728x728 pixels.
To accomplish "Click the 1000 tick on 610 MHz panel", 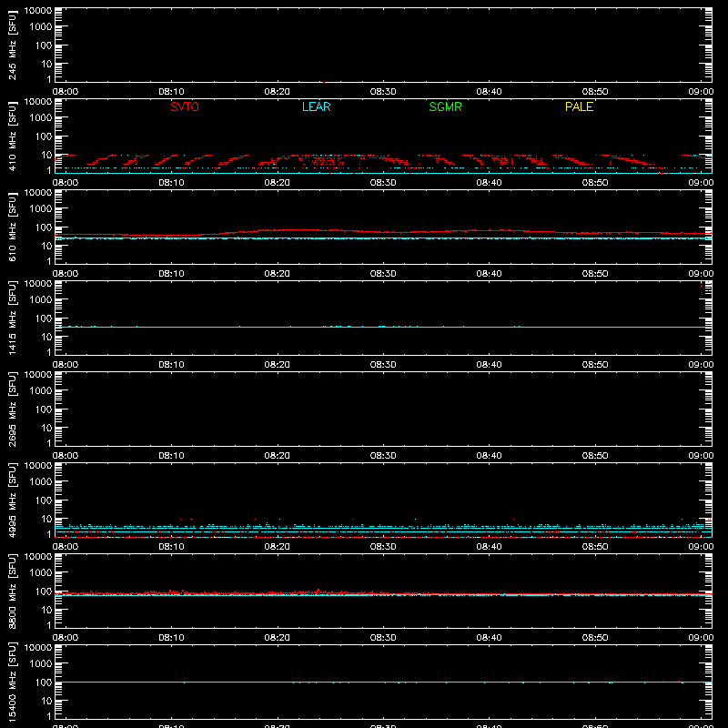I will [x=41, y=209].
